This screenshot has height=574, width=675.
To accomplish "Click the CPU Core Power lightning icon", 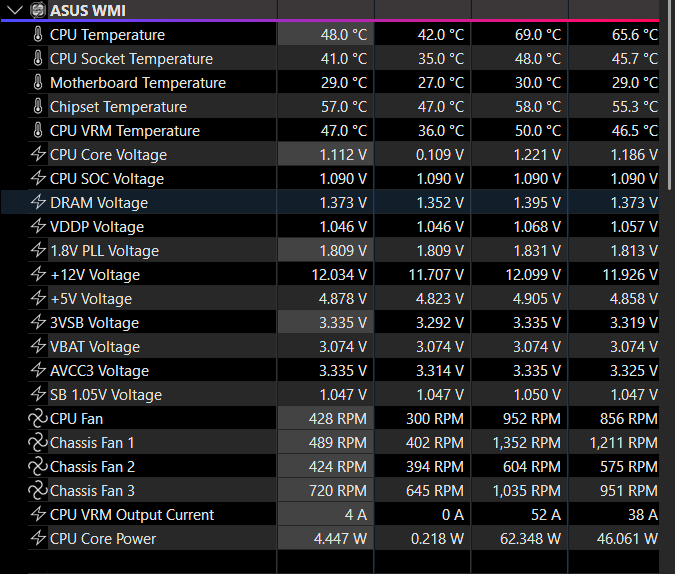I will (x=38, y=538).
